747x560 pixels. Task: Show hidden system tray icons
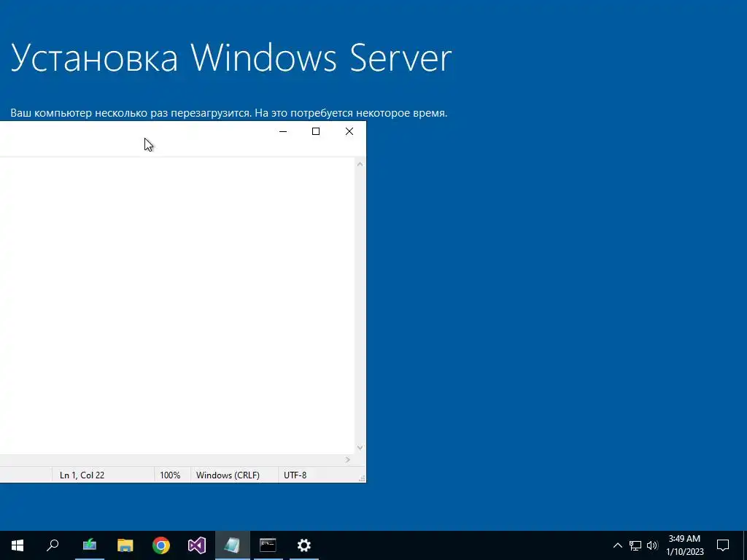617,545
